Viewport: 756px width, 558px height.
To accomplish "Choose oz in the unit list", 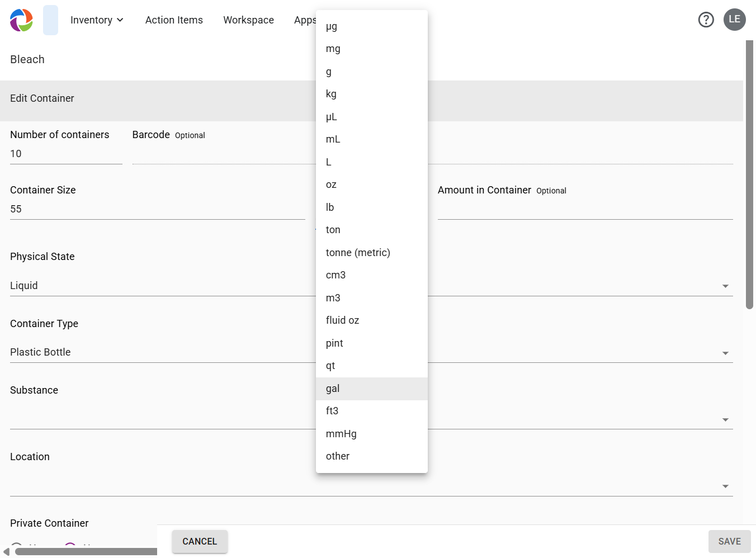I will pyautogui.click(x=372, y=185).
